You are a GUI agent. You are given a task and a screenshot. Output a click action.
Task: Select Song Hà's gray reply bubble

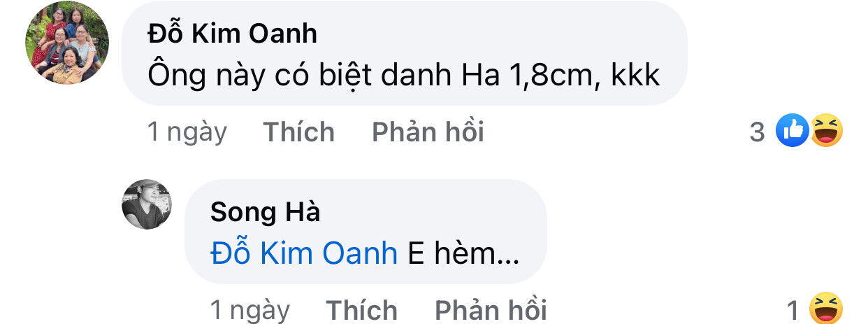click(366, 232)
